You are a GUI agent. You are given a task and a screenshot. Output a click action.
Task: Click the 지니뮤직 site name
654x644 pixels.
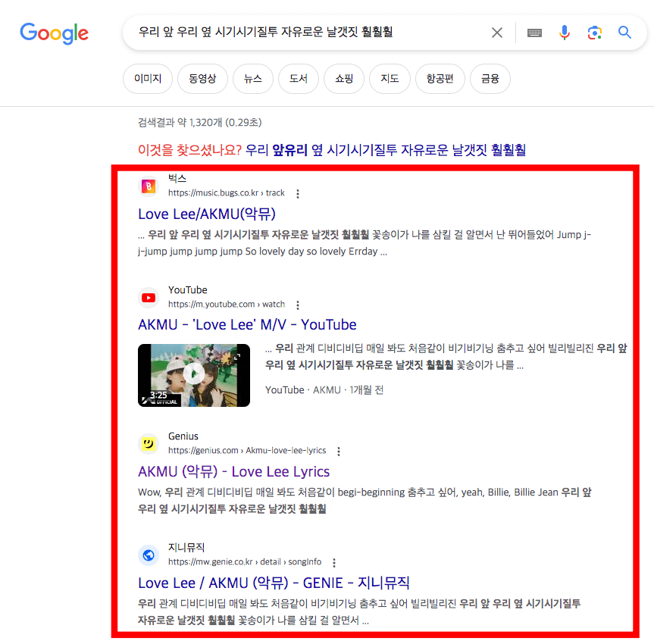[x=186, y=547]
